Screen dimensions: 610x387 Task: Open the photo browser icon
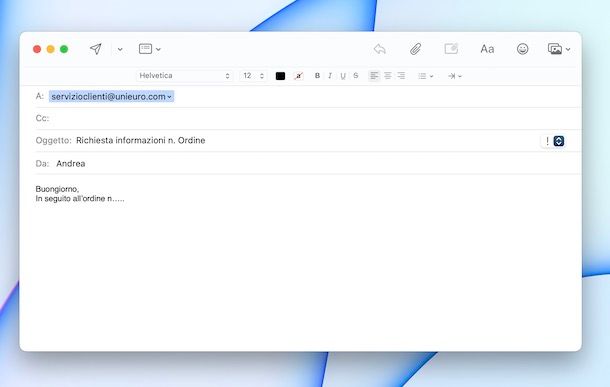(555, 49)
